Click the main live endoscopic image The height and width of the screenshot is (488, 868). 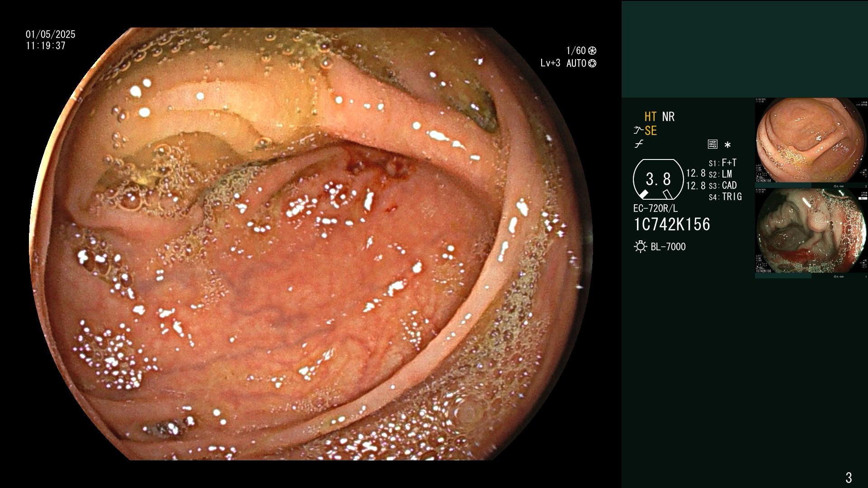(312, 244)
